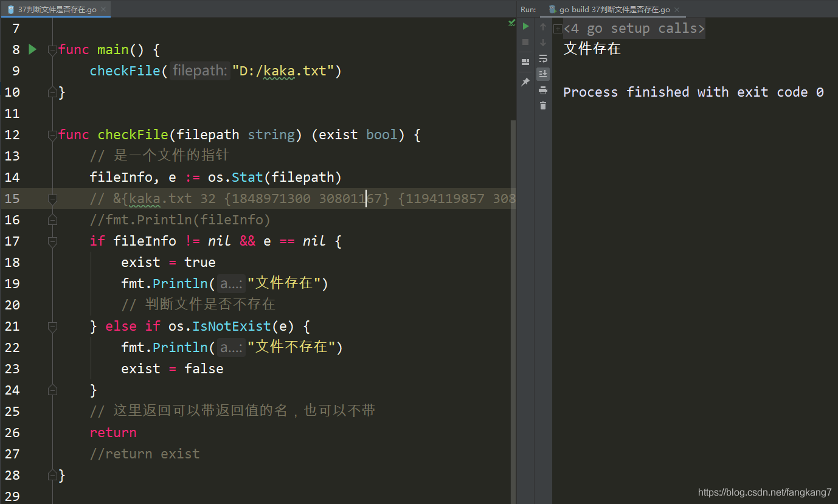
Task: Toggle Scroll to End in console
Action: (543, 74)
